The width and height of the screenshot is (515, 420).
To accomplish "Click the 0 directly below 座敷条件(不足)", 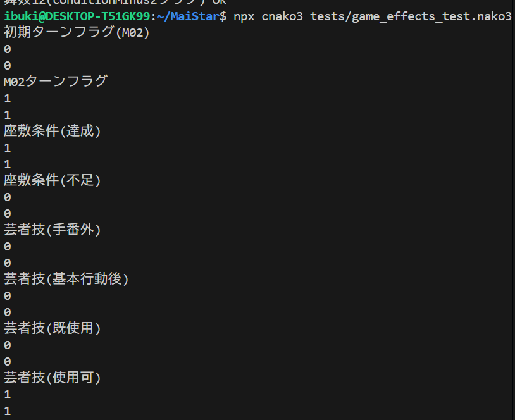I will pyautogui.click(x=8, y=197).
